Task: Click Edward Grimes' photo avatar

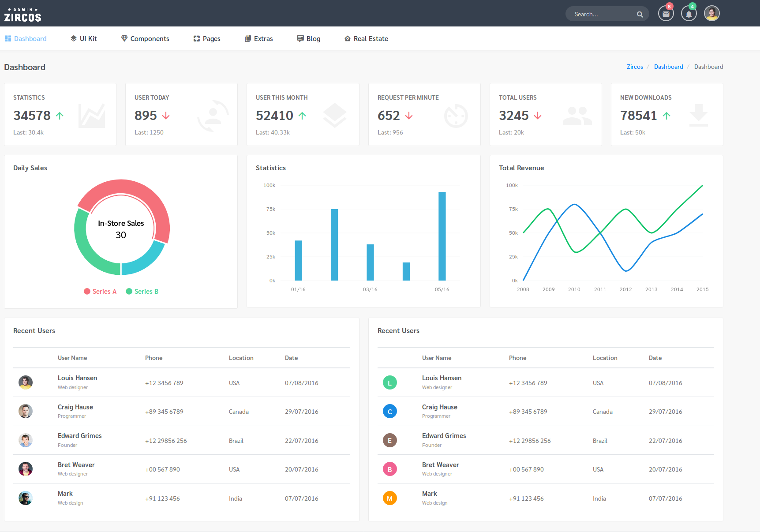Action: (26, 440)
